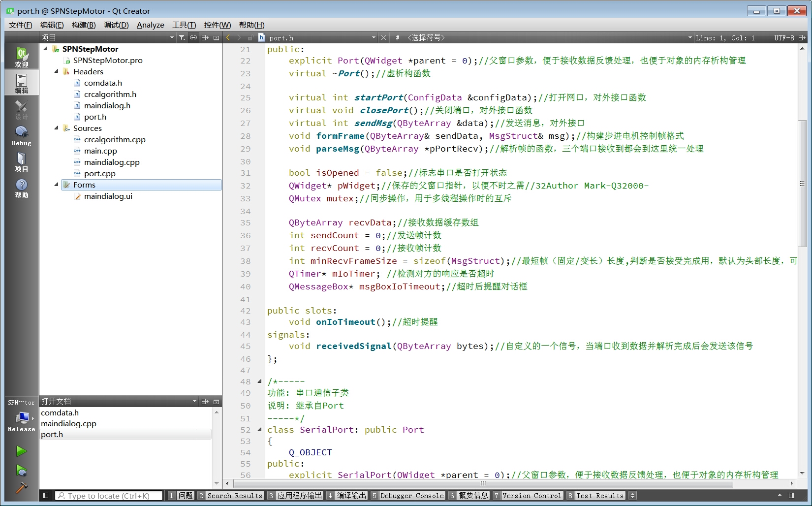The image size is (812, 506).
Task: Toggle link-with-editor sync in Projects panel
Action: 193,37
